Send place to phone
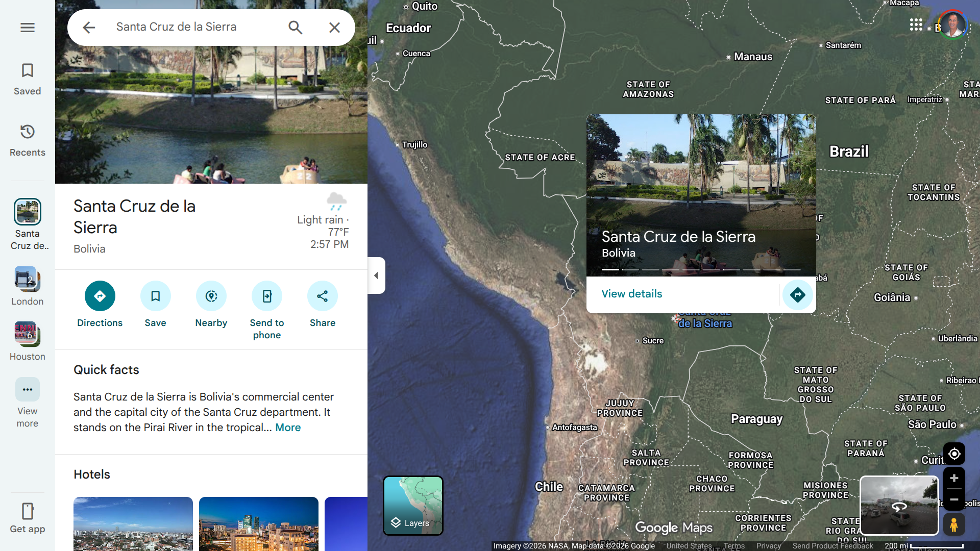Screen dimensions: 980x551 (x=266, y=296)
